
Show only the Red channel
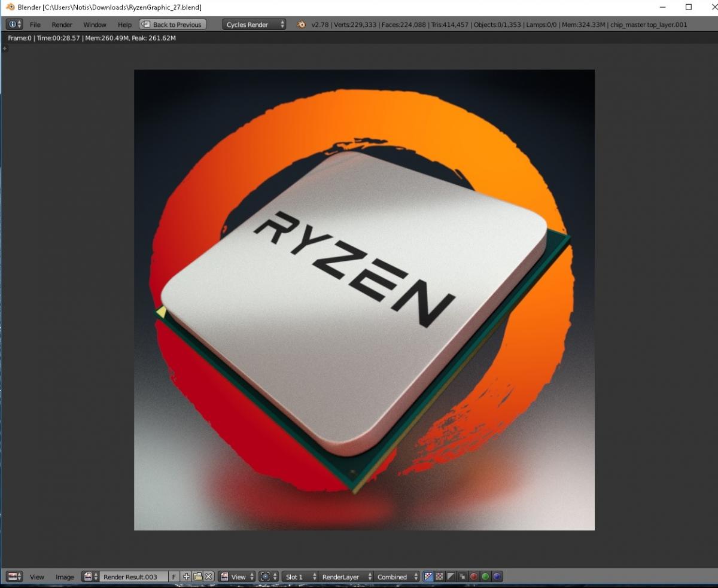474,577
